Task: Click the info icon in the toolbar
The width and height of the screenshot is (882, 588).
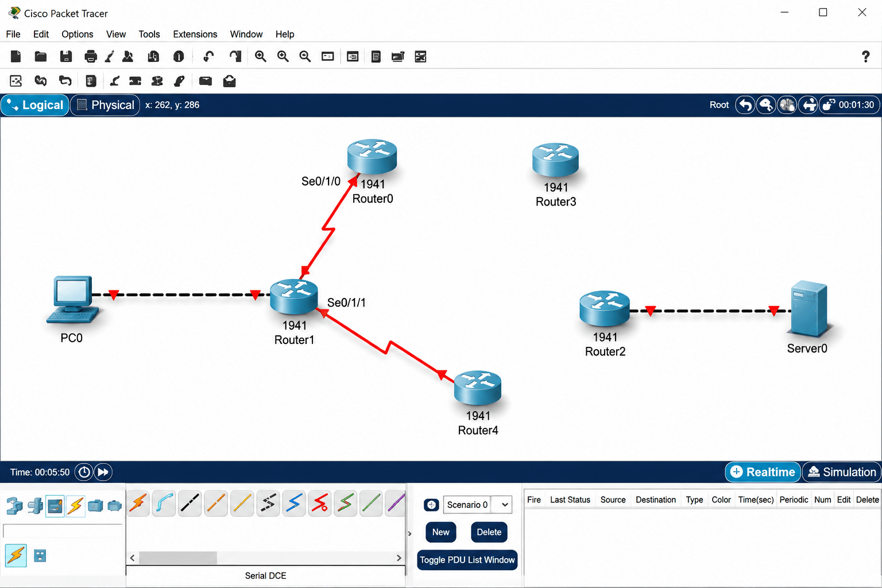Action: 179,56
